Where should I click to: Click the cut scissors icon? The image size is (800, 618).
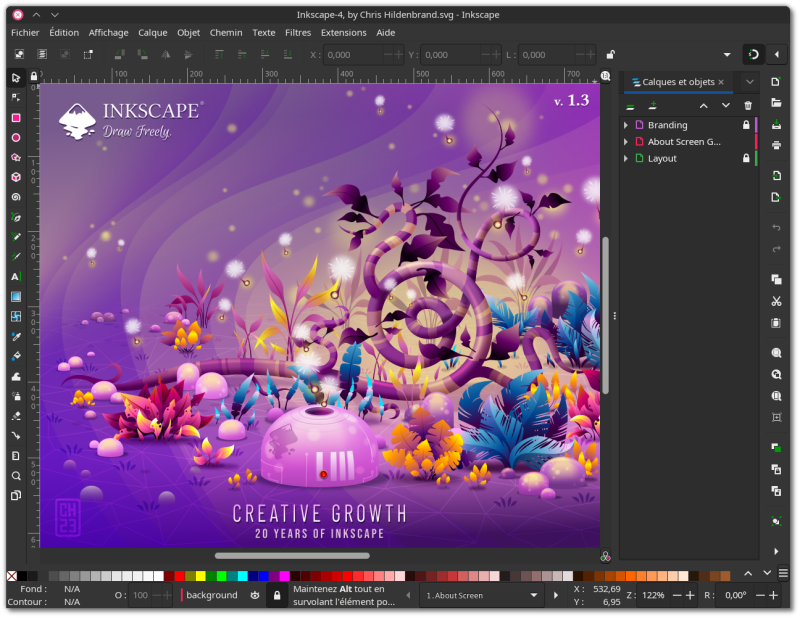point(776,301)
